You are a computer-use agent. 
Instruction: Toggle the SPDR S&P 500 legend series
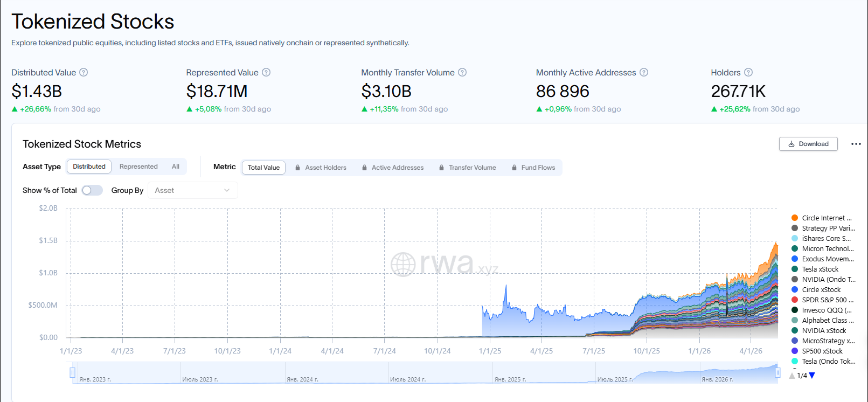[x=823, y=300]
